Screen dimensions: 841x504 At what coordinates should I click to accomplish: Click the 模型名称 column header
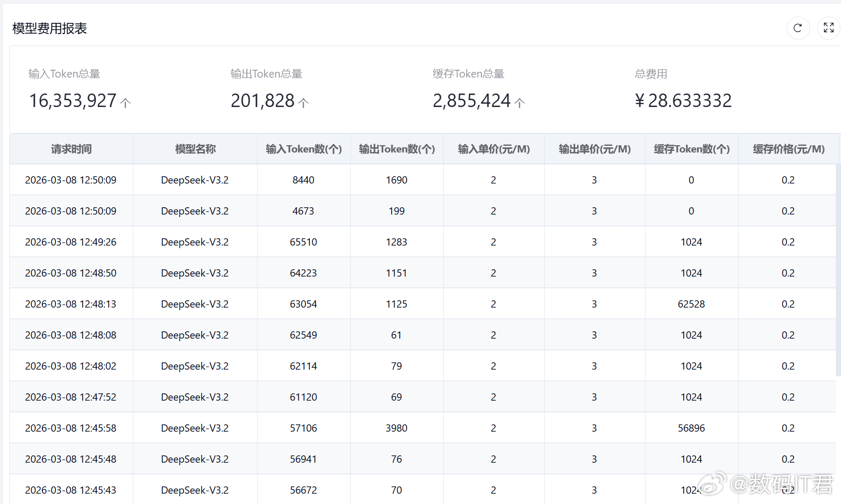click(x=195, y=149)
